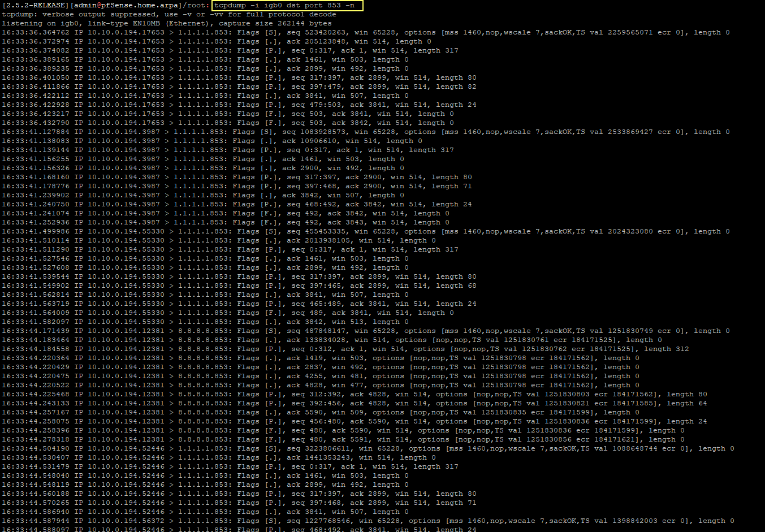This screenshot has width=765, height=532.
Task: Click the 'win 477' value
Action: [348, 385]
